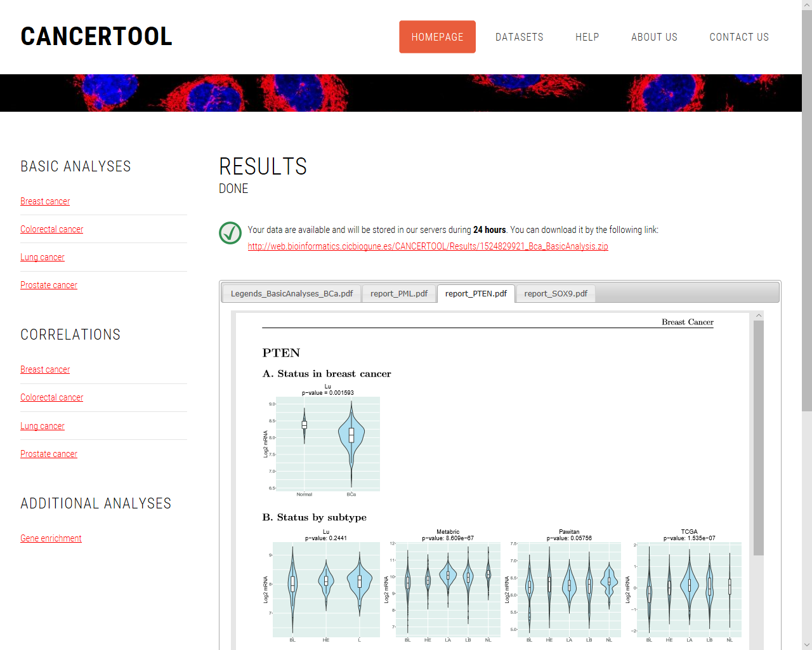Open Basic Analyses Colorectal cancer link
This screenshot has width=812, height=650.
[x=51, y=229]
